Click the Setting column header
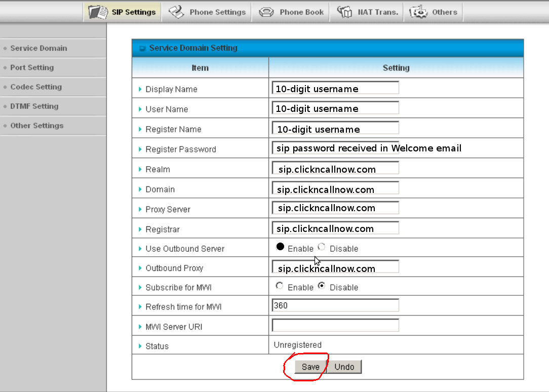This screenshot has width=549, height=392. point(396,68)
